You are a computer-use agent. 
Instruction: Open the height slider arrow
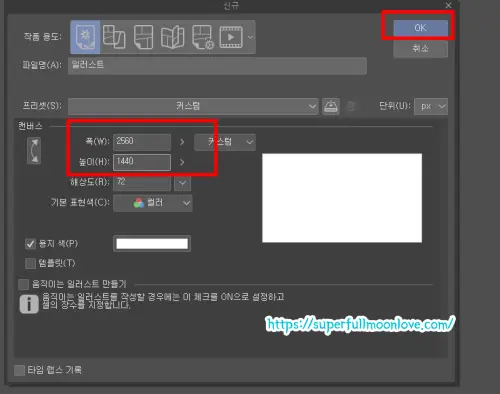pos(182,162)
